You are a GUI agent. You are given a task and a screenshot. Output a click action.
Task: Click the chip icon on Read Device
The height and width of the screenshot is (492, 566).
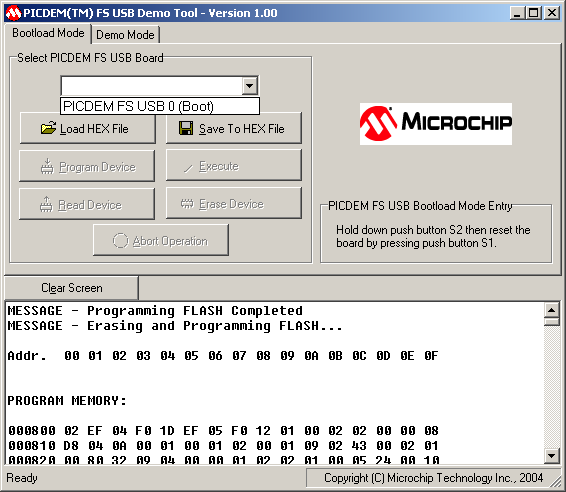pos(46,204)
